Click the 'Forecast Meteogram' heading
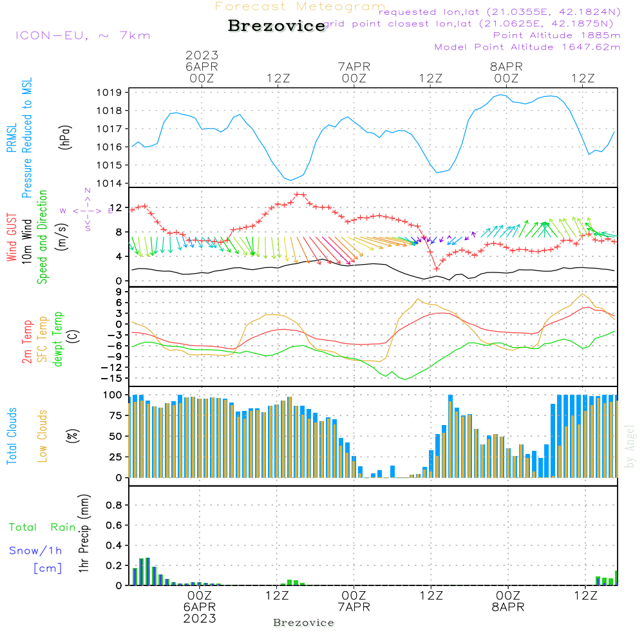Viewport: 644px width, 644px height. click(300, 6)
